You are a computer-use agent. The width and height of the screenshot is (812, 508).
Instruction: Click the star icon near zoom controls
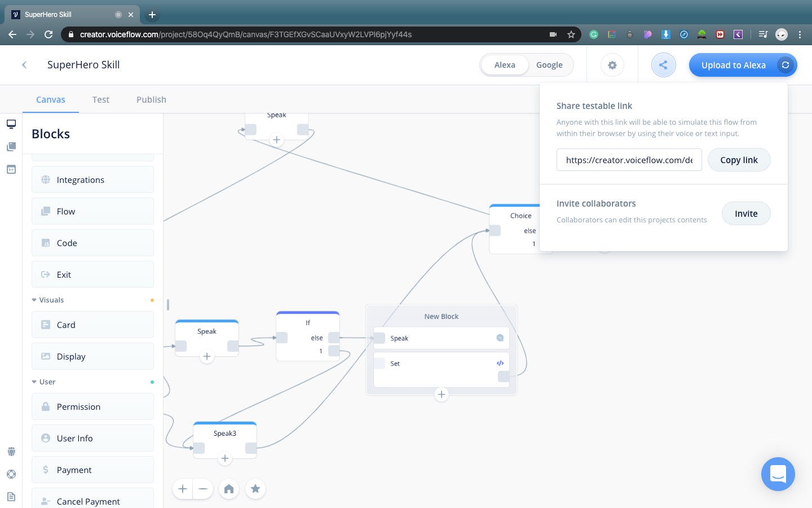click(255, 489)
